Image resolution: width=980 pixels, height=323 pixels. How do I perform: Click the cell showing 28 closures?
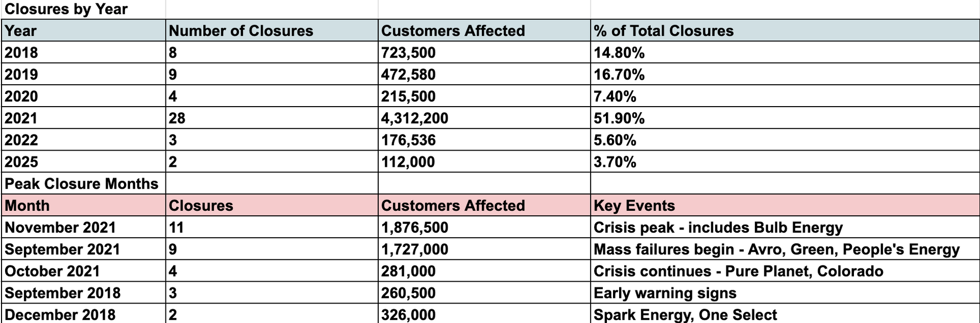[x=177, y=118]
